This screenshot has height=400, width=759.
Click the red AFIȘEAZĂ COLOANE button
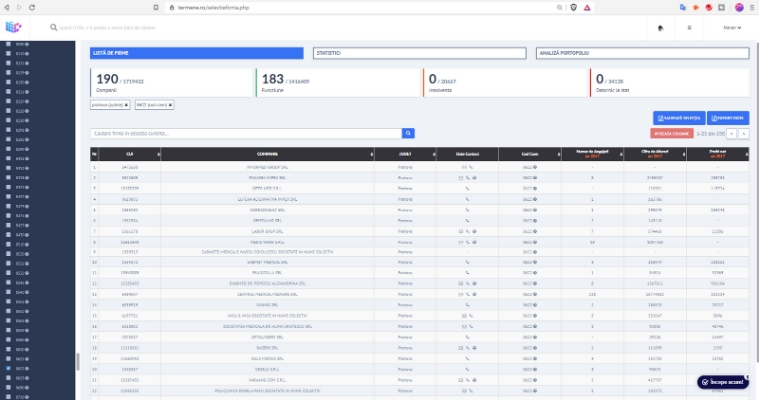671,134
